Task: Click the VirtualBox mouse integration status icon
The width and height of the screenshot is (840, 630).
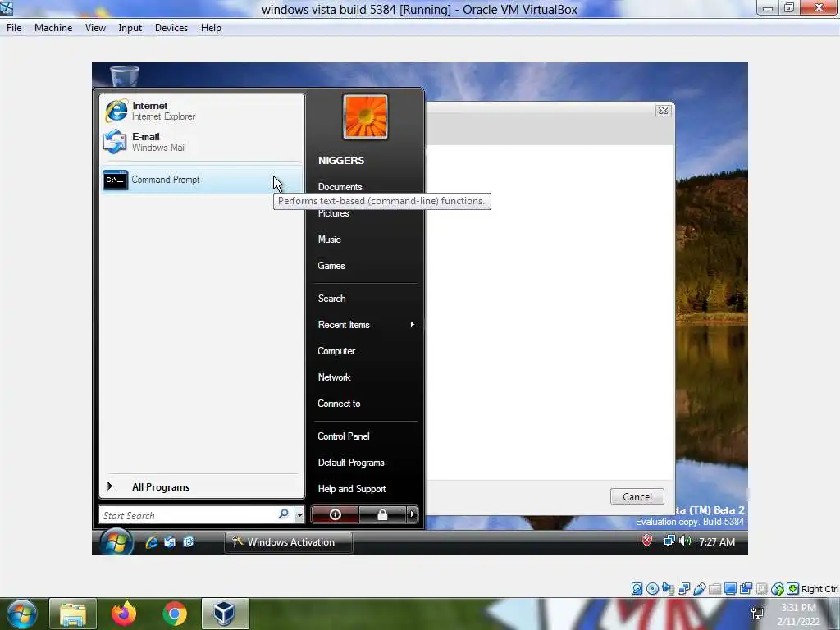Action: 778,589
